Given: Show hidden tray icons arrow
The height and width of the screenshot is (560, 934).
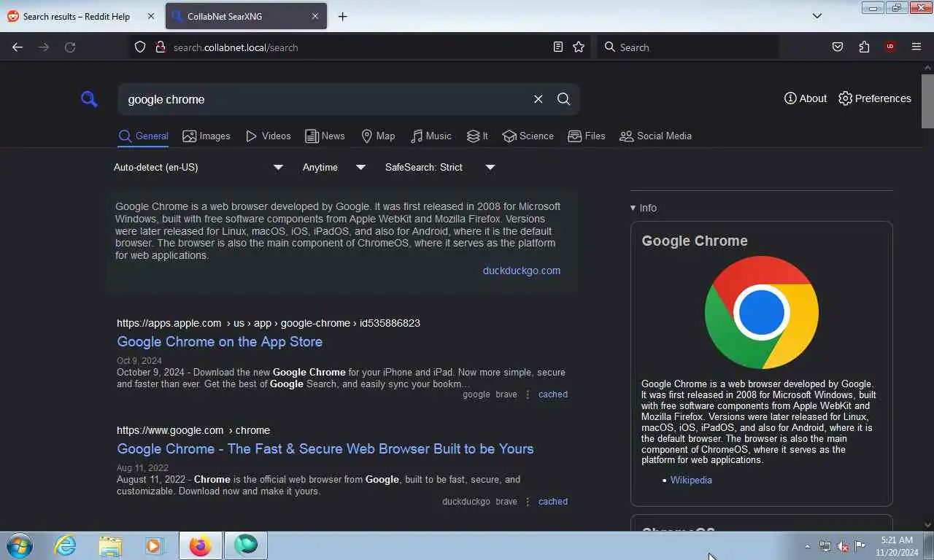Looking at the screenshot, I should pos(807,546).
